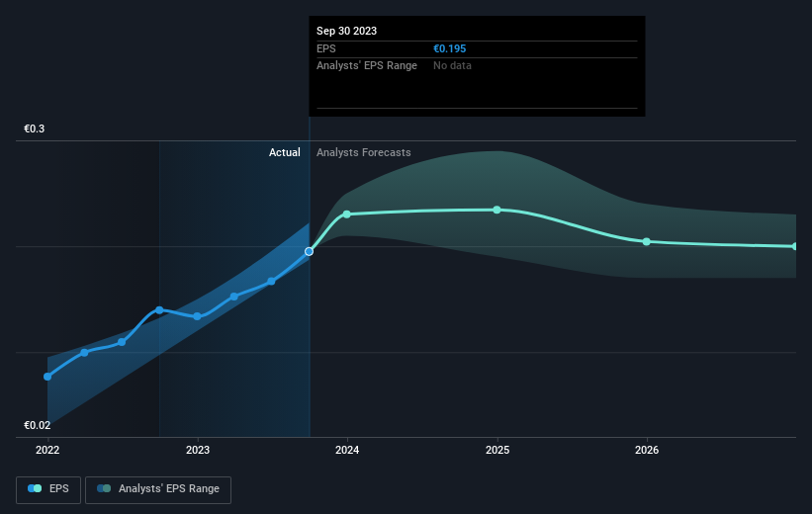The width and height of the screenshot is (812, 514).
Task: Click the EPS row label in tooltip
Action: [326, 48]
